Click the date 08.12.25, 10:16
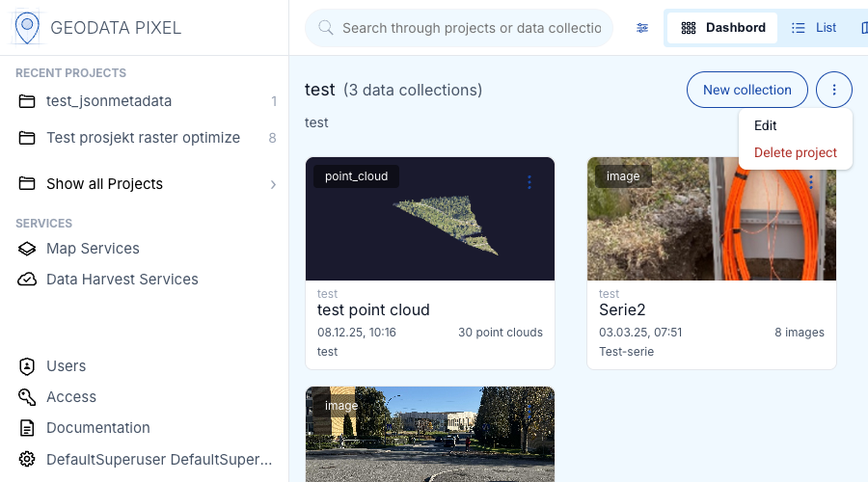Image resolution: width=868 pixels, height=482 pixels. click(x=357, y=333)
